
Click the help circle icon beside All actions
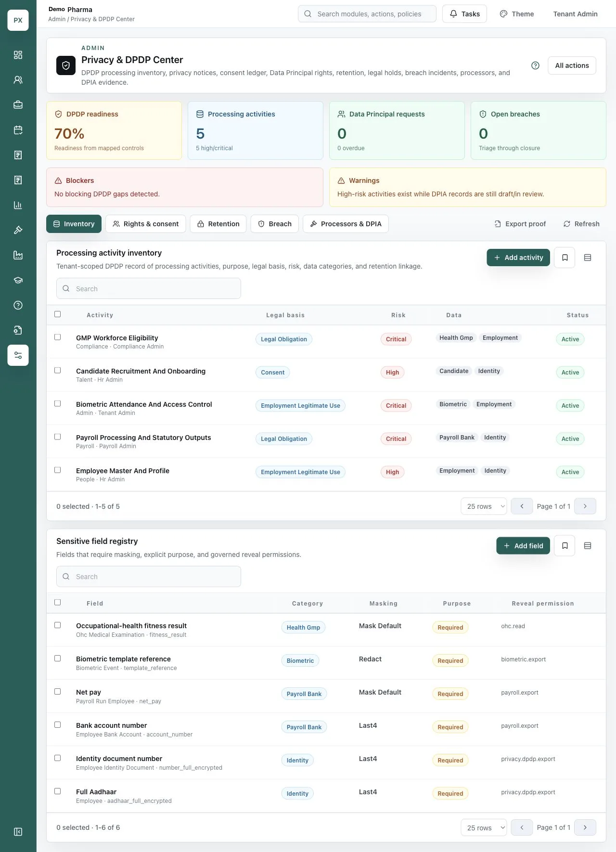[x=535, y=65]
